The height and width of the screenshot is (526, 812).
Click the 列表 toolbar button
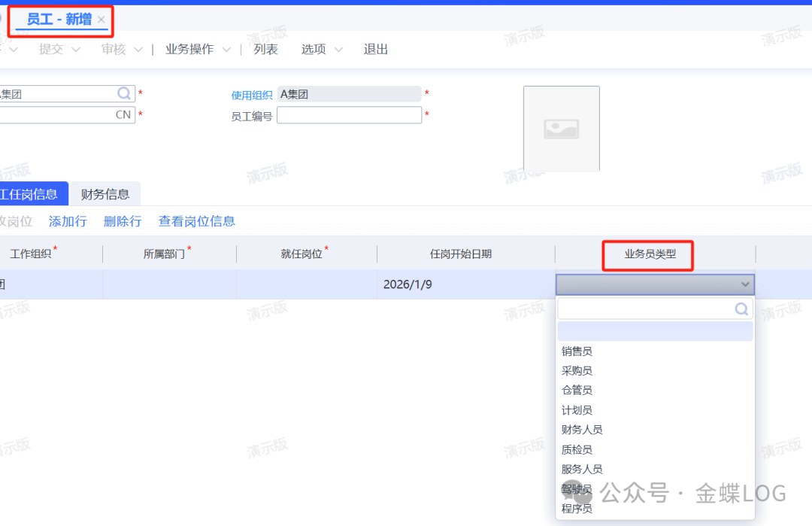(265, 50)
